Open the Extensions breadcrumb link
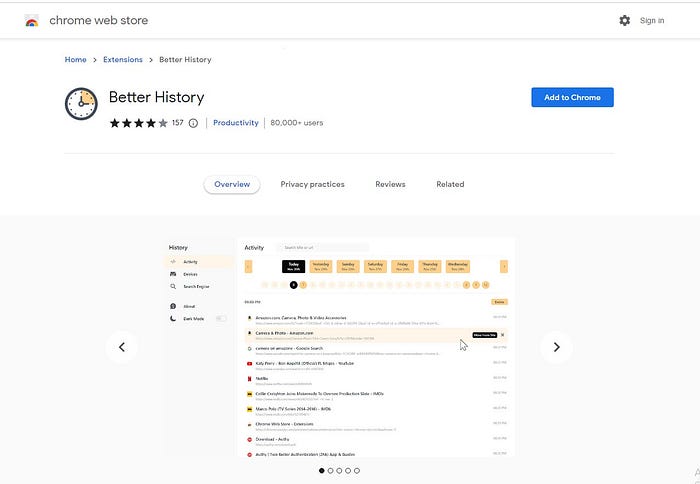Image resolution: width=700 pixels, height=484 pixels. [x=123, y=59]
